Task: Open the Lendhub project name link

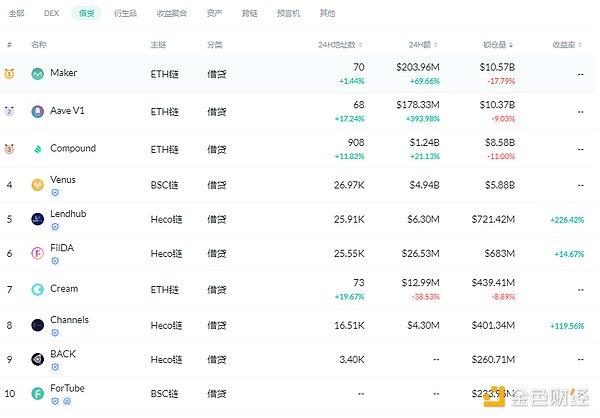Action: click(69, 215)
